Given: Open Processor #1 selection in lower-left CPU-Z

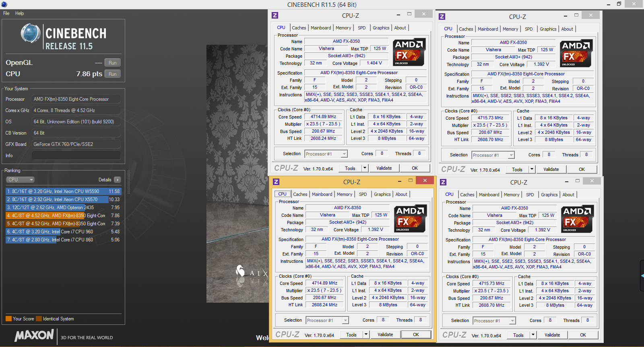Looking at the screenshot, I should 327,320.
